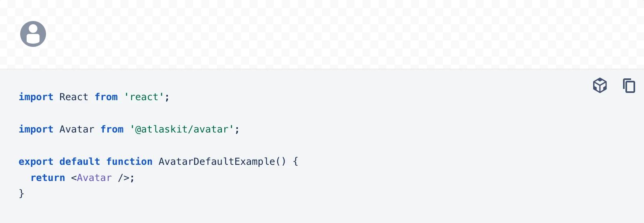Click the 'export' keyword

36,162
